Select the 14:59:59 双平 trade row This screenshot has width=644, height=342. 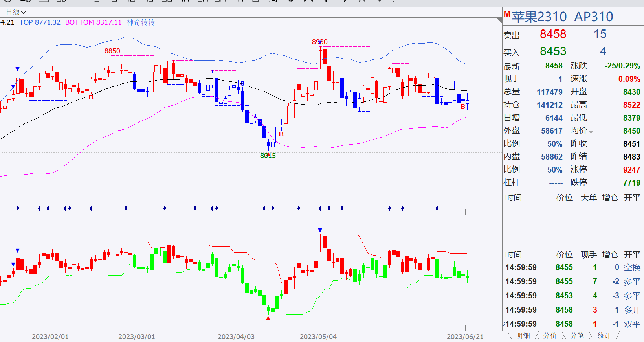click(x=573, y=324)
